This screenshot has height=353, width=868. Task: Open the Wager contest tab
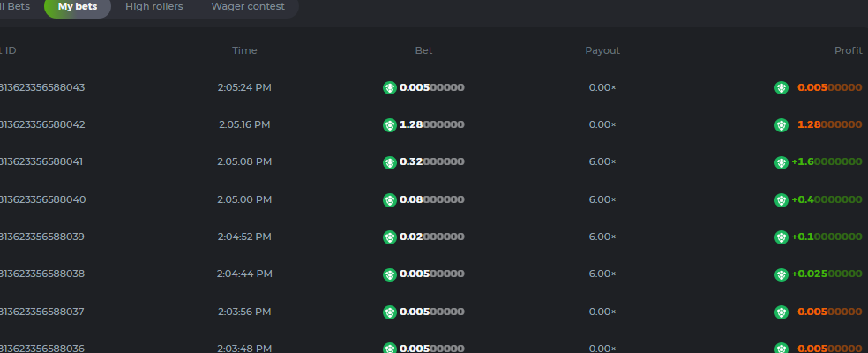248,7
